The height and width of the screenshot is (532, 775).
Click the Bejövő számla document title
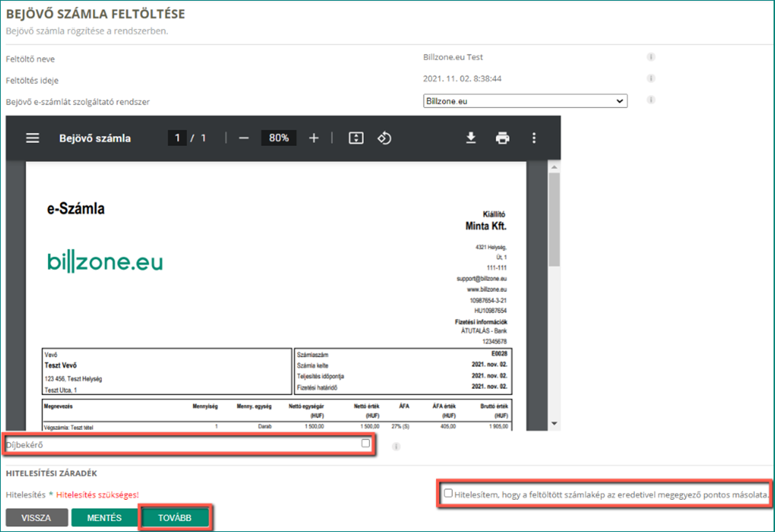point(95,139)
